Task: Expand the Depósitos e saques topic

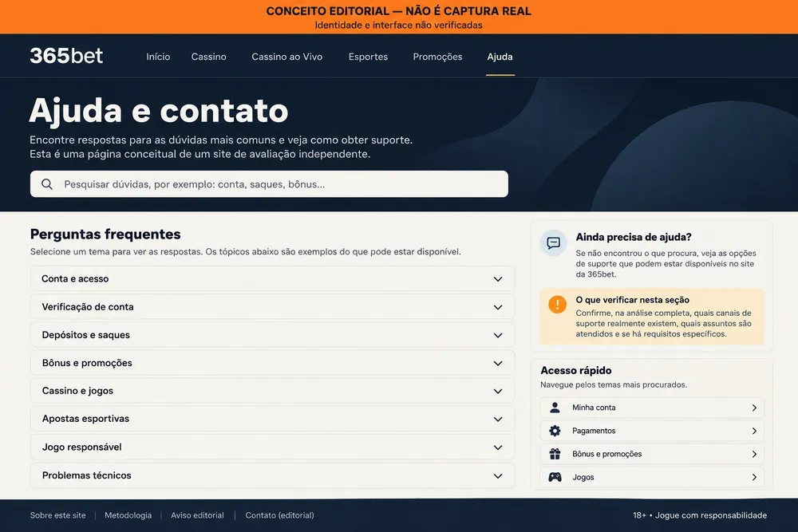Action: pyautogui.click(x=272, y=335)
